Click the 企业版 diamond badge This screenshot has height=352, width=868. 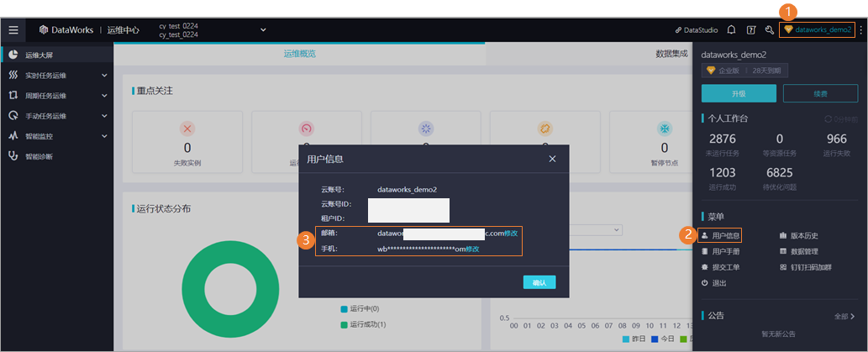(x=744, y=71)
